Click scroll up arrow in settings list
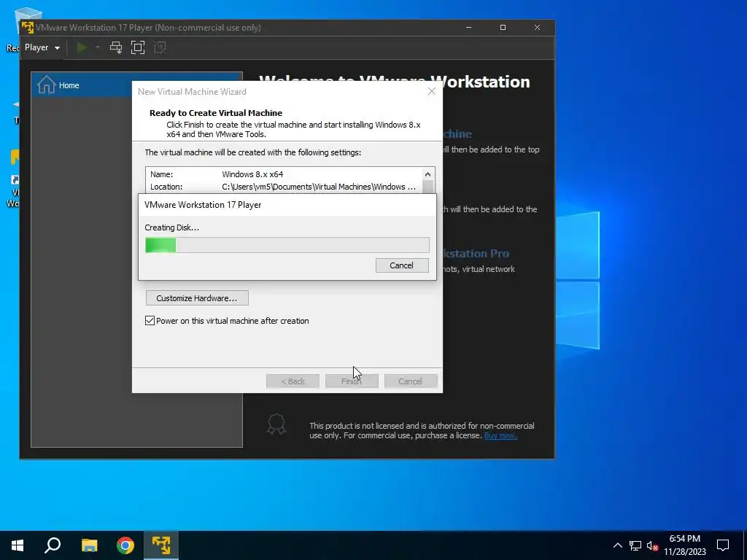 427,174
